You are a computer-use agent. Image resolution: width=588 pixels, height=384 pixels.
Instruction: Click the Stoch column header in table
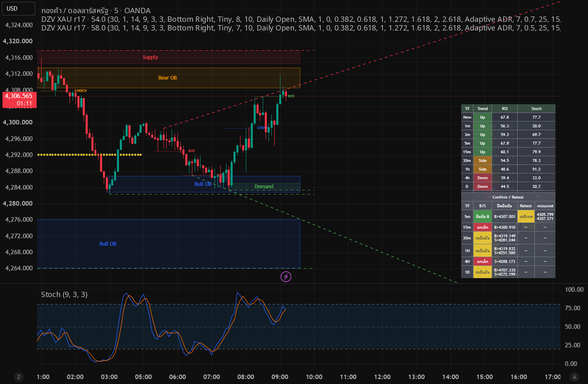pos(537,109)
